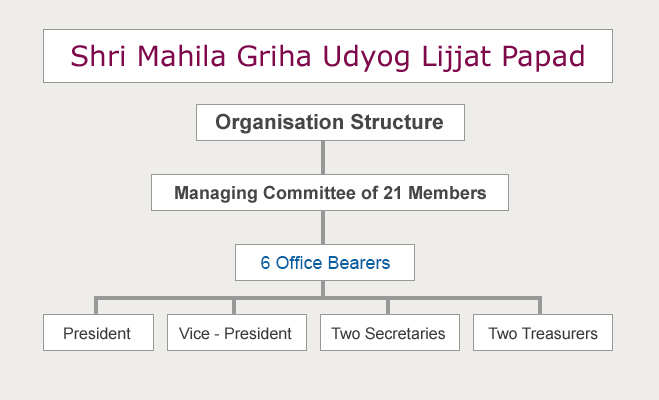
Task: Click the vertical connector above President box
Action: 97,306
